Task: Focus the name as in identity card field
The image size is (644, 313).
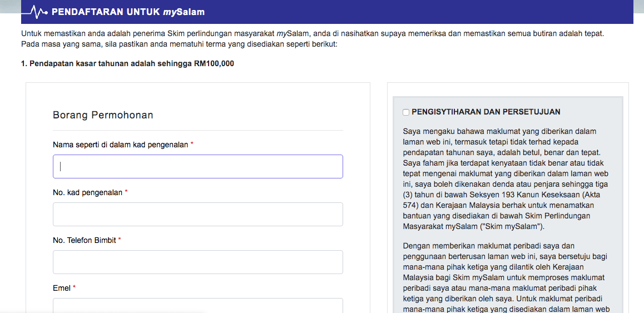Action: (x=198, y=166)
